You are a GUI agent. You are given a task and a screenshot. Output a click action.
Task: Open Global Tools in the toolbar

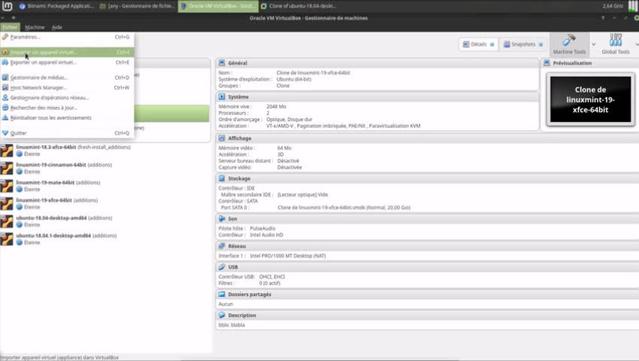(615, 44)
